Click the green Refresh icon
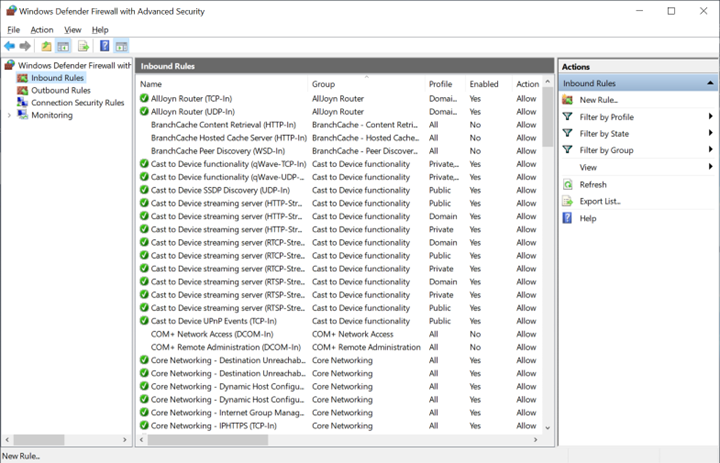Viewport: 720px width, 463px height. coord(568,184)
